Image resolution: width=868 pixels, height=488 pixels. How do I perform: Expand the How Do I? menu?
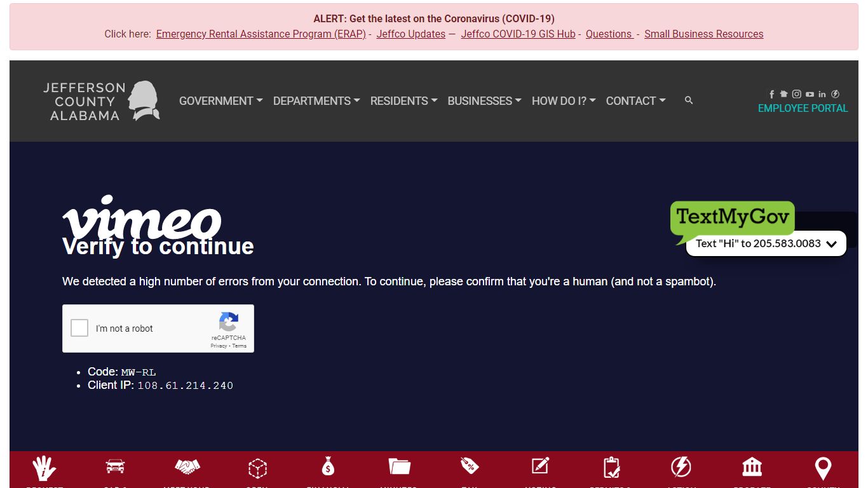564,101
